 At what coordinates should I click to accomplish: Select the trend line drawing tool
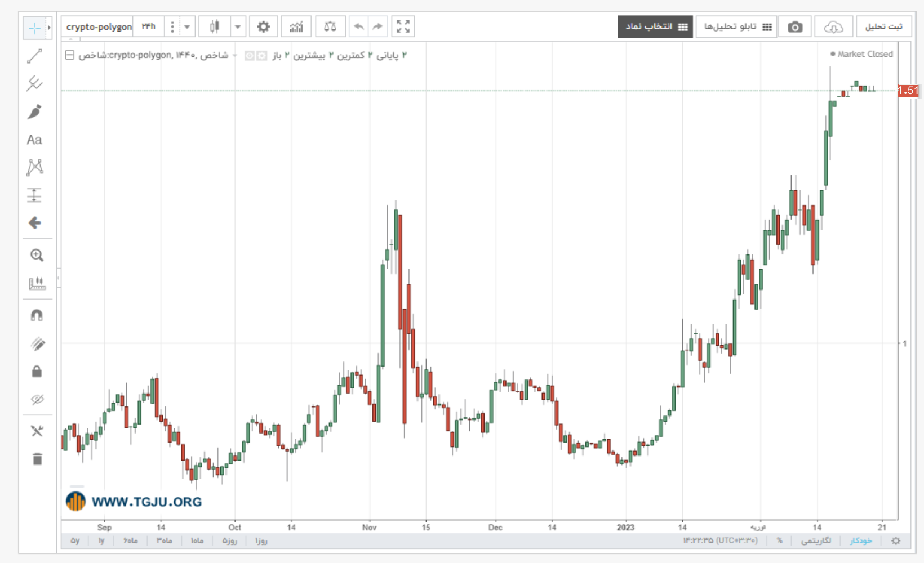34,56
